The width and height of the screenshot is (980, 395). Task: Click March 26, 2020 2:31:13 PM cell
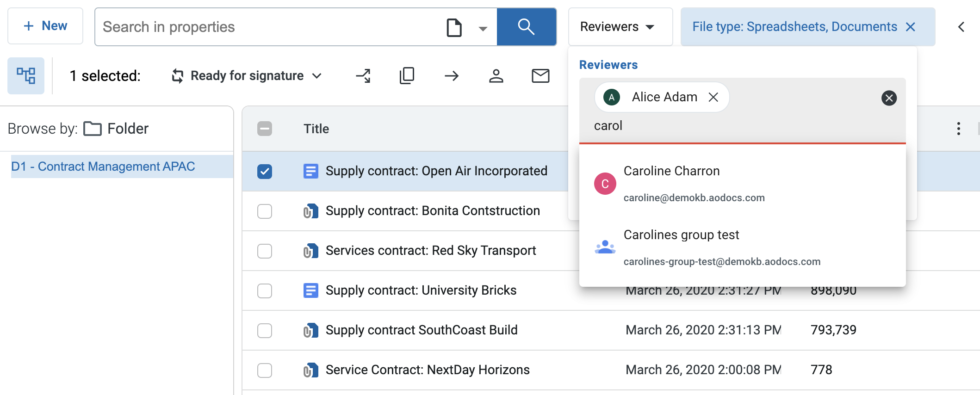[703, 330]
